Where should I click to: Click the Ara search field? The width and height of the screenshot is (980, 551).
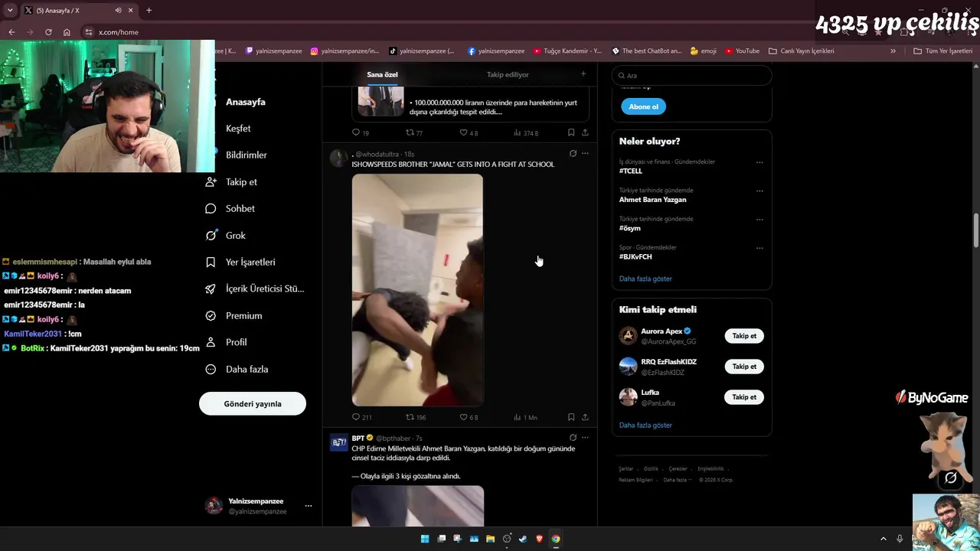(x=691, y=76)
